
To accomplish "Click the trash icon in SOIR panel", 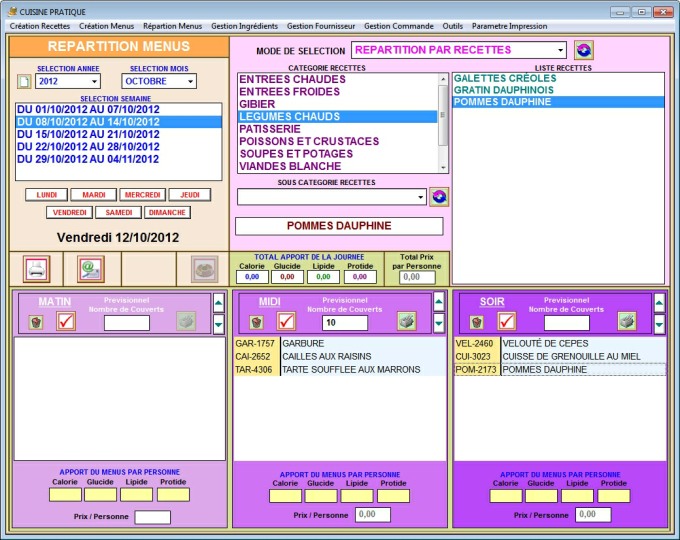I will tap(477, 321).
